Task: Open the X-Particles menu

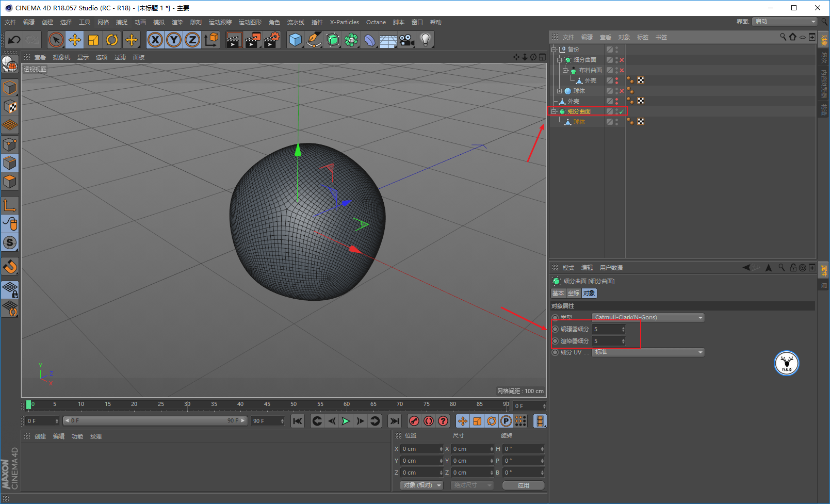Action: point(345,22)
